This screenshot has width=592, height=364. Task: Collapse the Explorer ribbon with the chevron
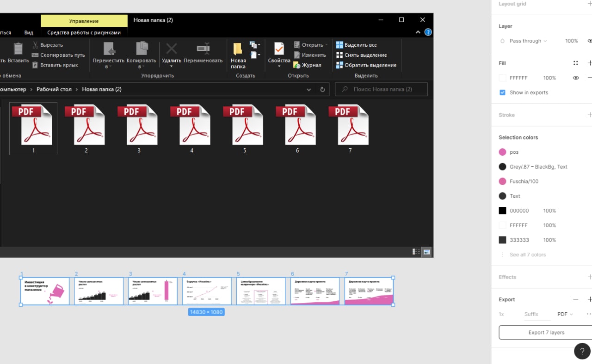(x=418, y=32)
